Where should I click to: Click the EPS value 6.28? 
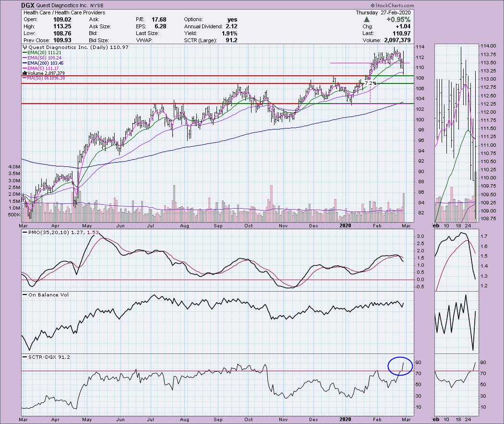pos(160,26)
